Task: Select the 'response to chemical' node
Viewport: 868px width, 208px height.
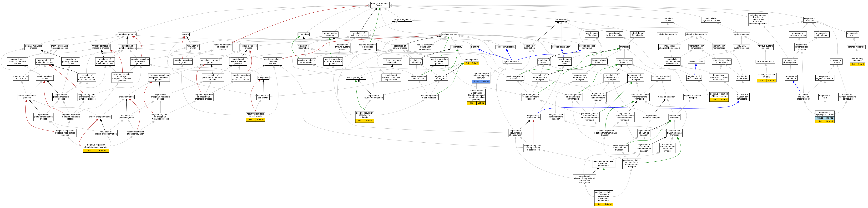Action: tap(836, 62)
